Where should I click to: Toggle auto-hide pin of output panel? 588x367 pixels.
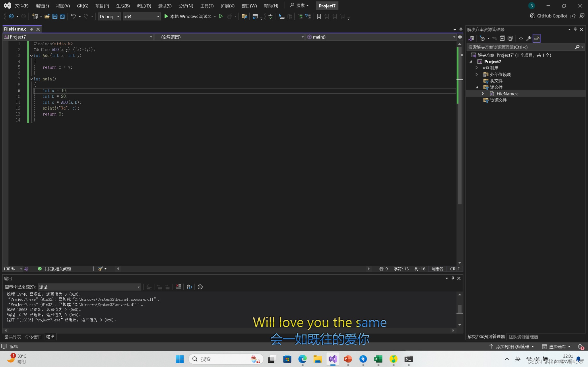453,278
